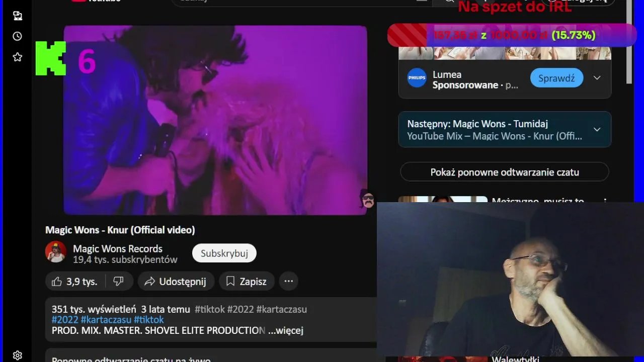Open the three-dot more actions menu
The height and width of the screenshot is (362, 644).
pos(289,282)
